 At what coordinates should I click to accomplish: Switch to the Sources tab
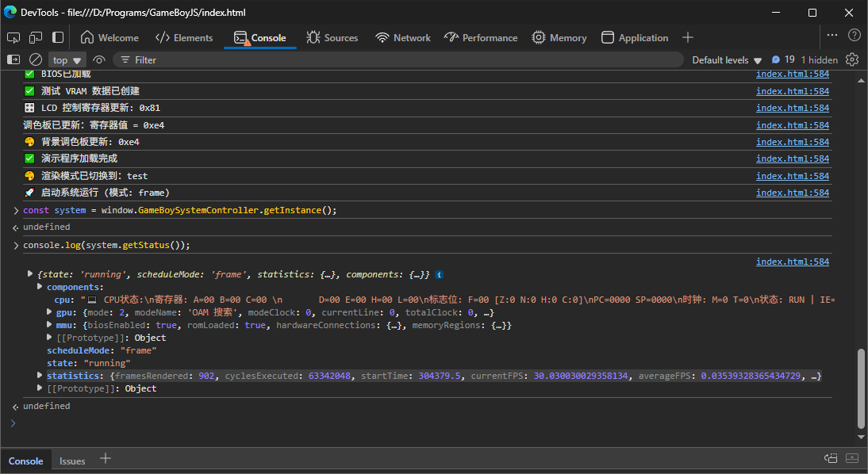click(332, 37)
